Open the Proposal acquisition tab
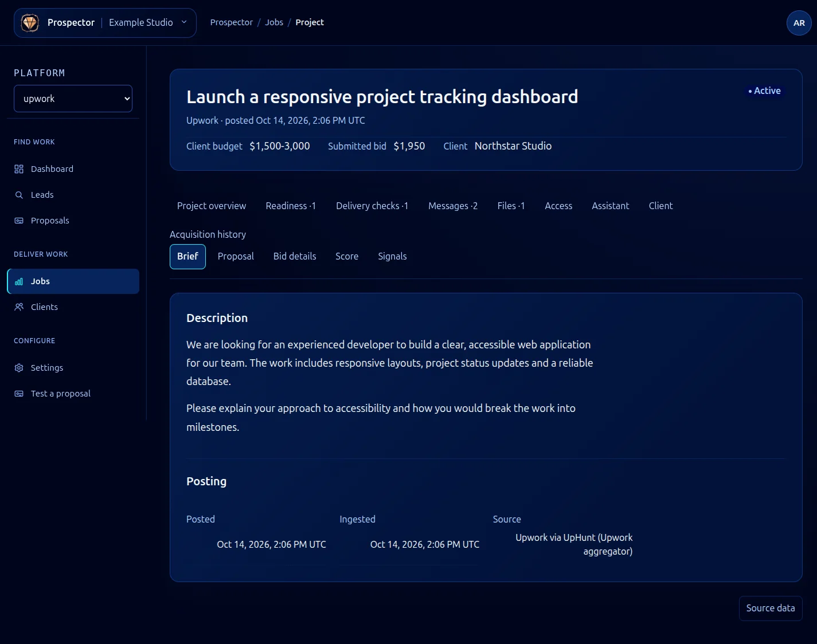The image size is (817, 644). pos(236,257)
